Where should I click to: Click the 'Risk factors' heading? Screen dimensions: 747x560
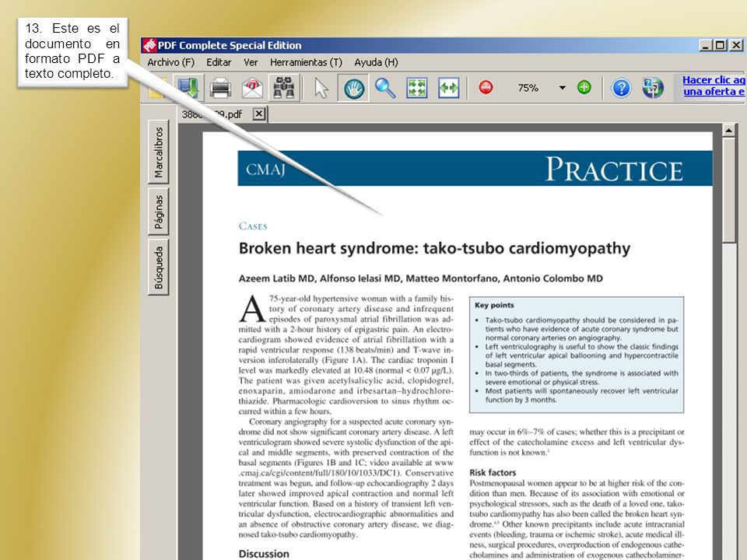(x=493, y=472)
